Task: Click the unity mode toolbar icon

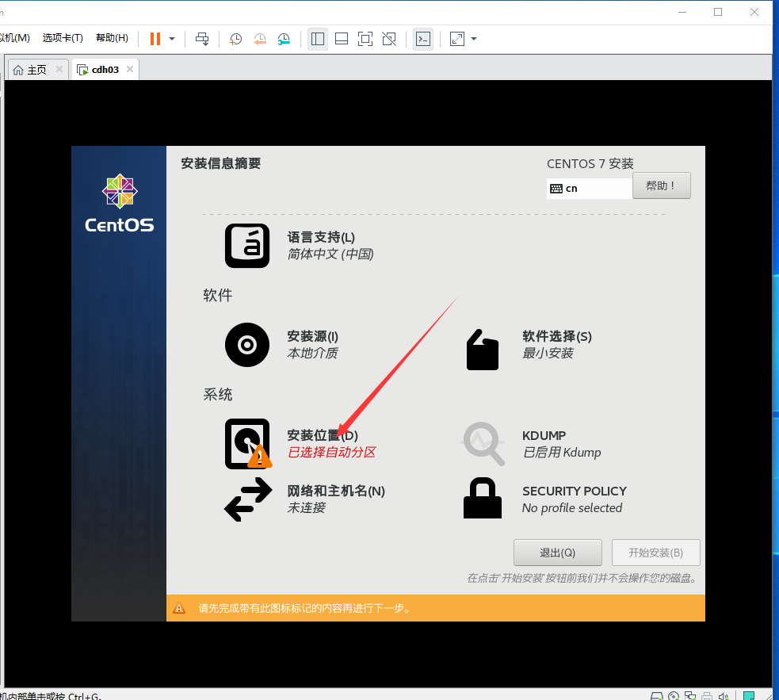Action: click(389, 39)
